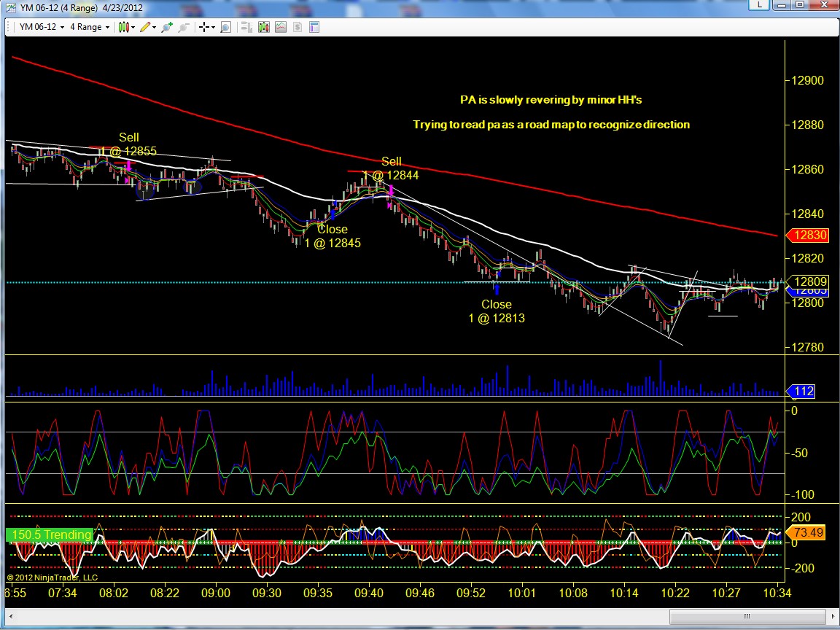The height and width of the screenshot is (630, 840).
Task: Expand the drawing tools dropdown arrow
Action: click(155, 27)
